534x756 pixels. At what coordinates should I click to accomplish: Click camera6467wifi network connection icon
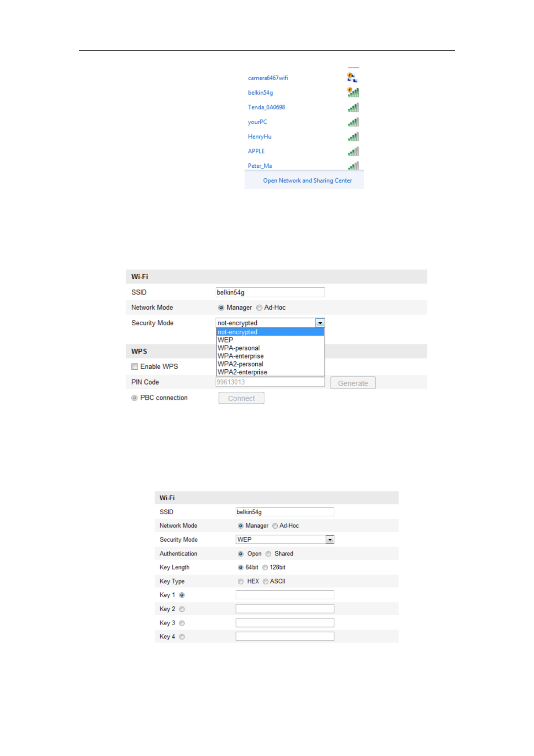[352, 78]
